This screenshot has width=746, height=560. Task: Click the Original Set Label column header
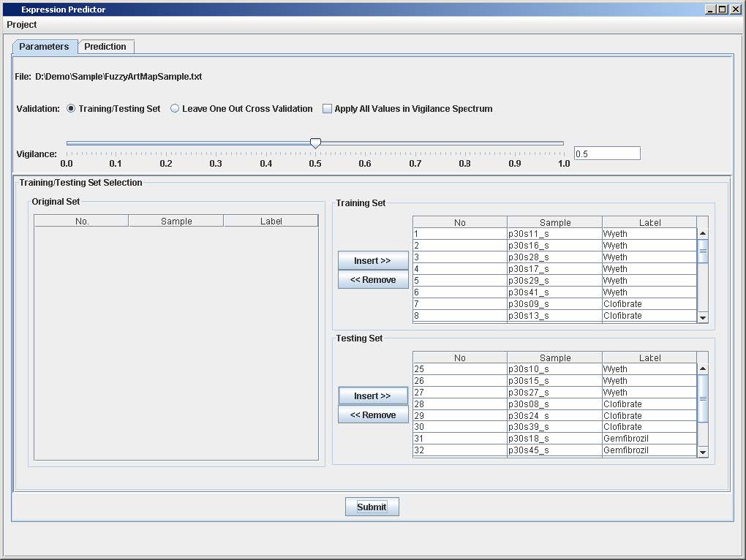tap(271, 221)
